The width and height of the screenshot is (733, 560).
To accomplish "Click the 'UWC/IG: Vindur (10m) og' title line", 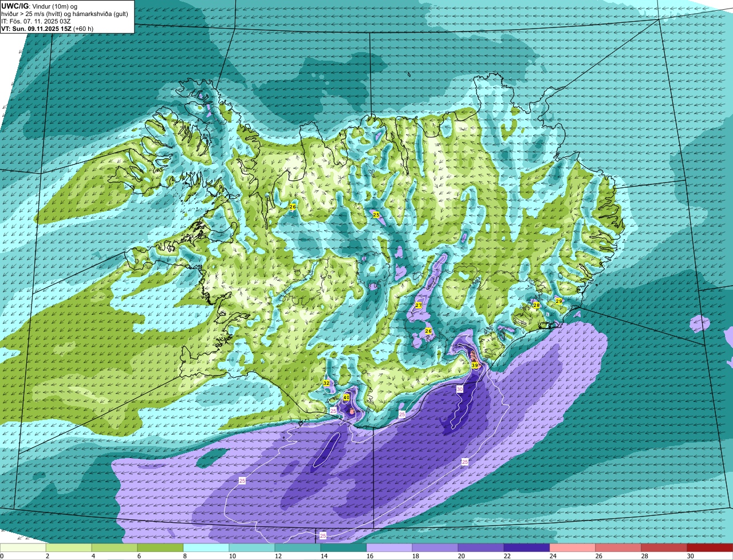I will tap(40, 6).
